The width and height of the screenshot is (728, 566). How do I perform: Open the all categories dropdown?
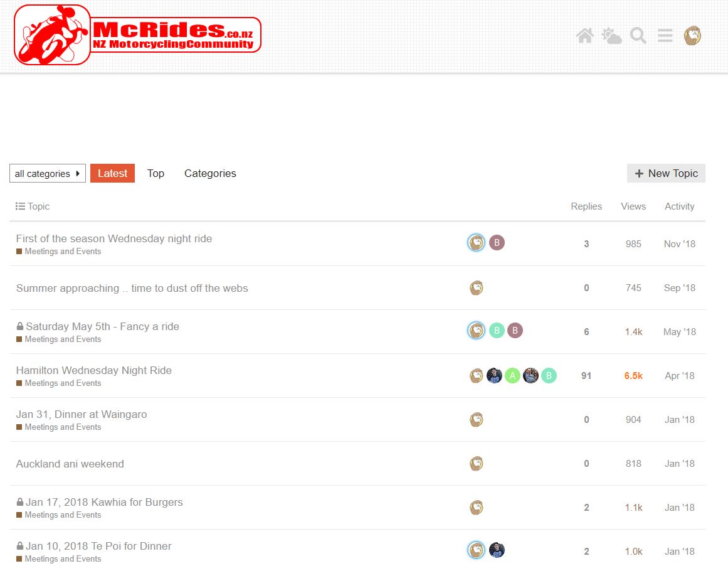(x=47, y=173)
